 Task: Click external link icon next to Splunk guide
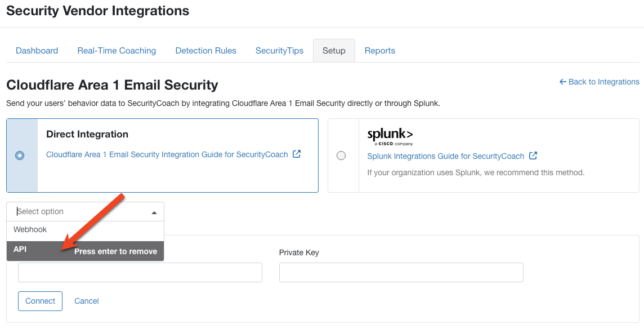point(533,156)
